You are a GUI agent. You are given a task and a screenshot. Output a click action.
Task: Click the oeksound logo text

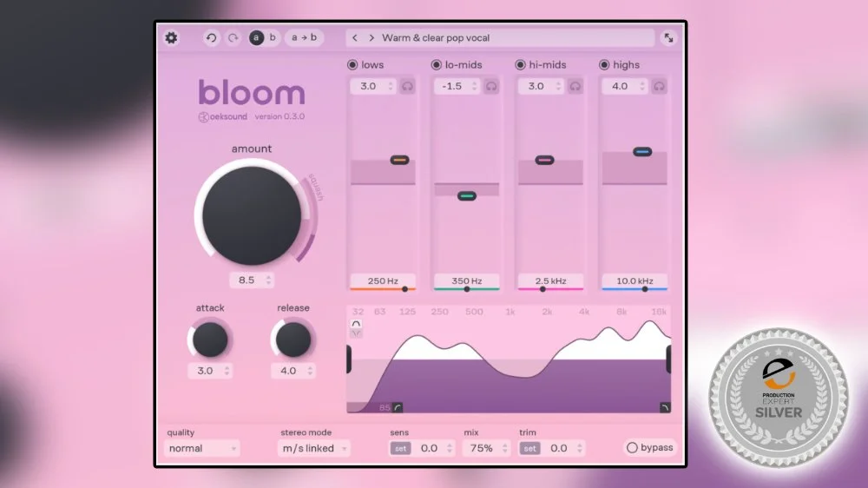(223, 117)
